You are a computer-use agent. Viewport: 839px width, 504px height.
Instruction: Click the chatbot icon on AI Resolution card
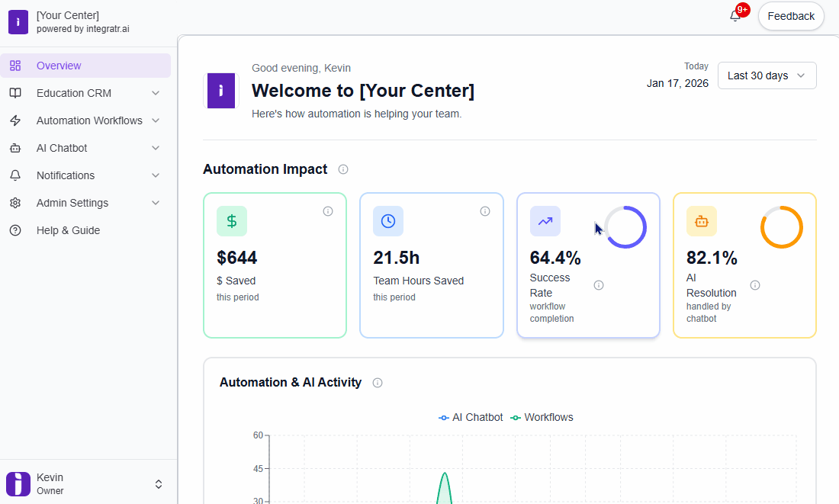tap(701, 220)
